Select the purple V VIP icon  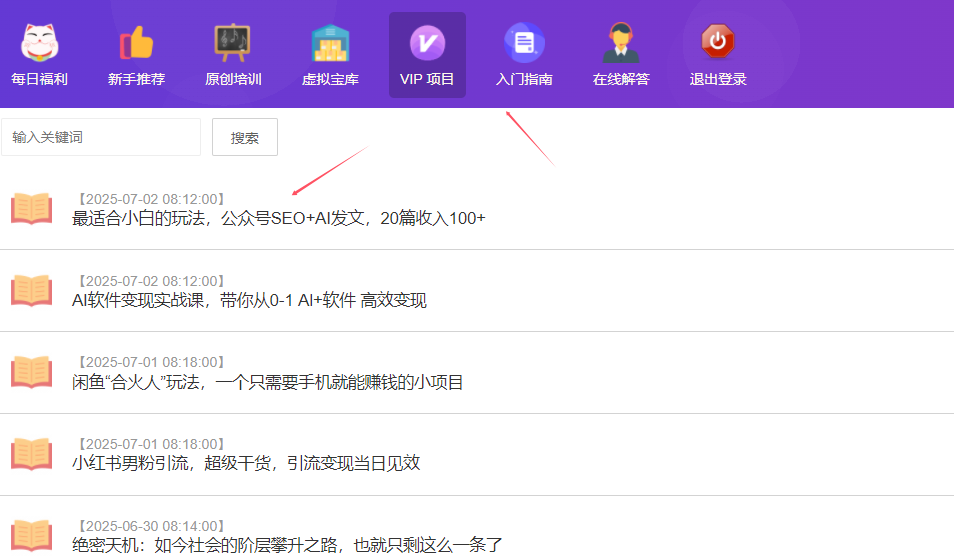tap(427, 43)
